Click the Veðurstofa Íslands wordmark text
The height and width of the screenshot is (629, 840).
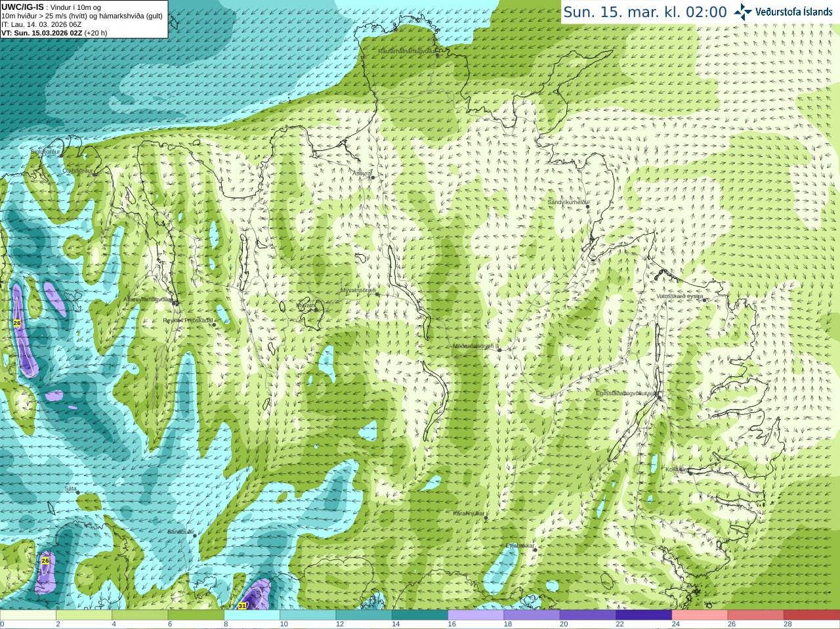(794, 12)
